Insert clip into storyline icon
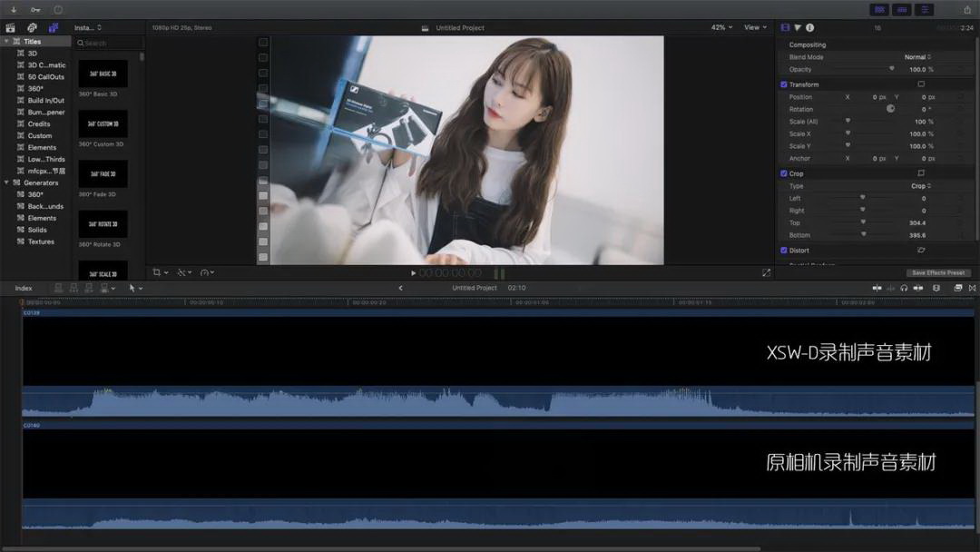Viewport: 980px width, 552px height. tap(73, 288)
